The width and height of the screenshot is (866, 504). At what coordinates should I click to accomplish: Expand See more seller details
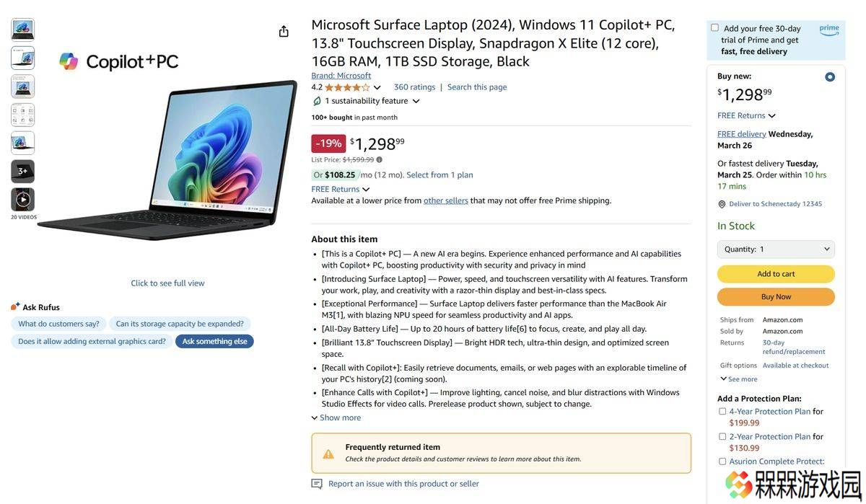point(739,379)
